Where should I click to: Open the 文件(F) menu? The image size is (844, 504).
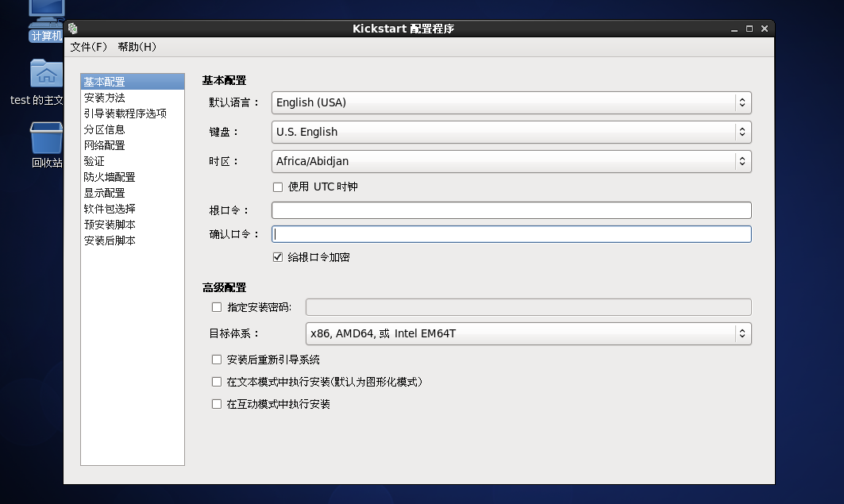pyautogui.click(x=89, y=47)
